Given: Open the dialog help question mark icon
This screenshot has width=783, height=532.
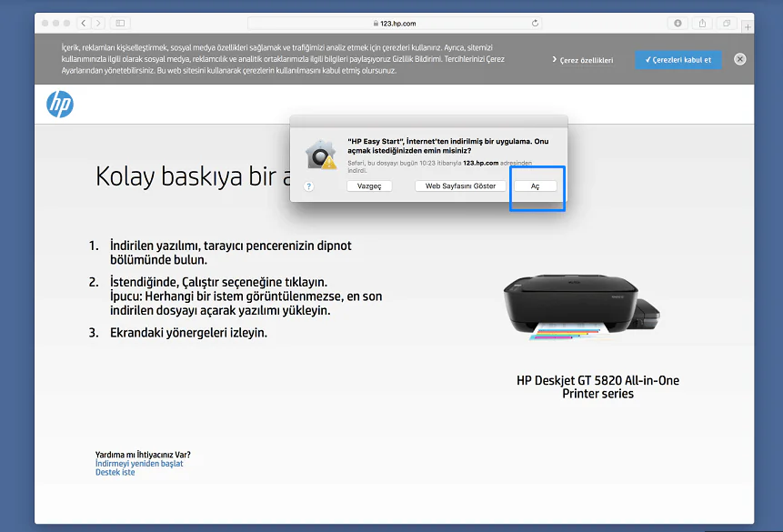Looking at the screenshot, I should [x=308, y=186].
